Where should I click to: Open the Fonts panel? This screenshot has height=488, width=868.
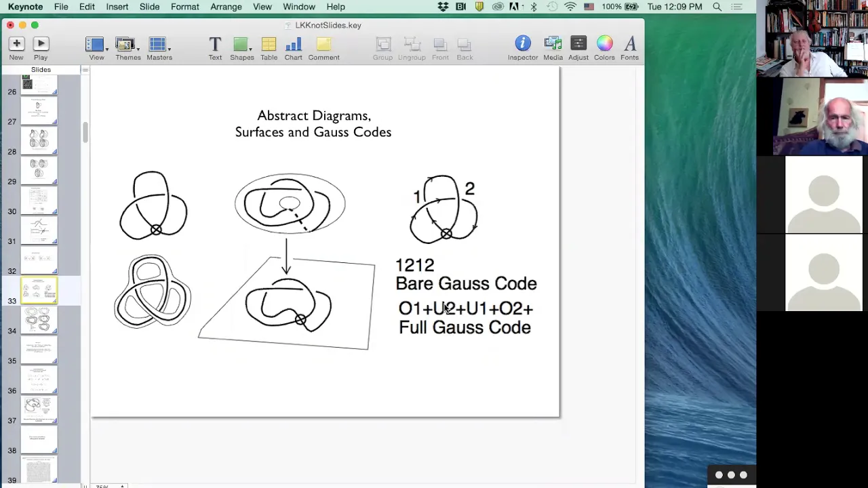click(629, 48)
